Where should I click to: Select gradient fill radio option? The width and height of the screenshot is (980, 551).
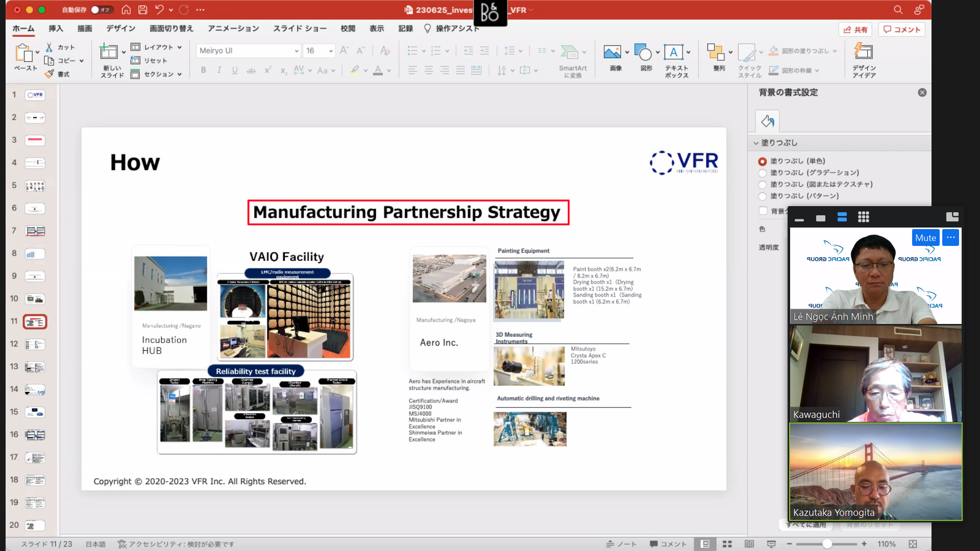763,173
